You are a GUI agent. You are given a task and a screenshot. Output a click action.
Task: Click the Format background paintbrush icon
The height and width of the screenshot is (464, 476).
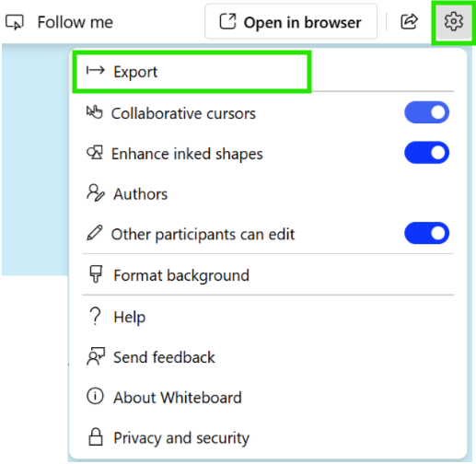click(x=96, y=274)
